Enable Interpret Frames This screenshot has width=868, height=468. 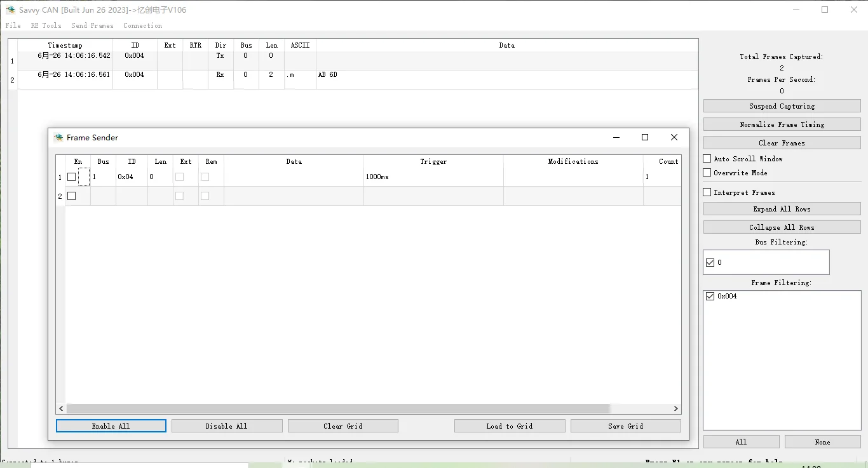[707, 192]
